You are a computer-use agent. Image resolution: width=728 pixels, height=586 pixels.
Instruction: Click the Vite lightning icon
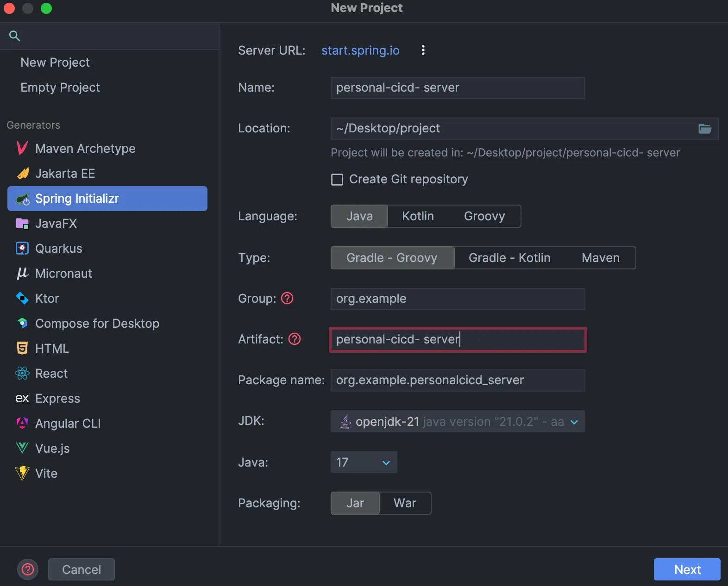click(x=22, y=473)
